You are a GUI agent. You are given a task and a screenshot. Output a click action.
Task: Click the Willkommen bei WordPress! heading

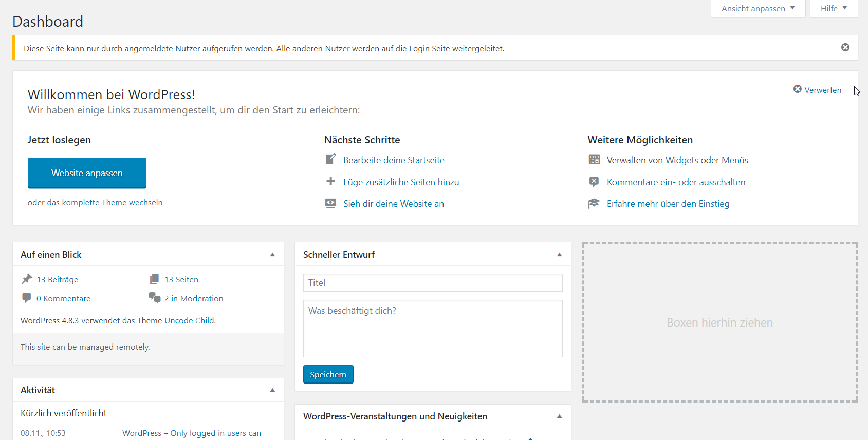[111, 94]
